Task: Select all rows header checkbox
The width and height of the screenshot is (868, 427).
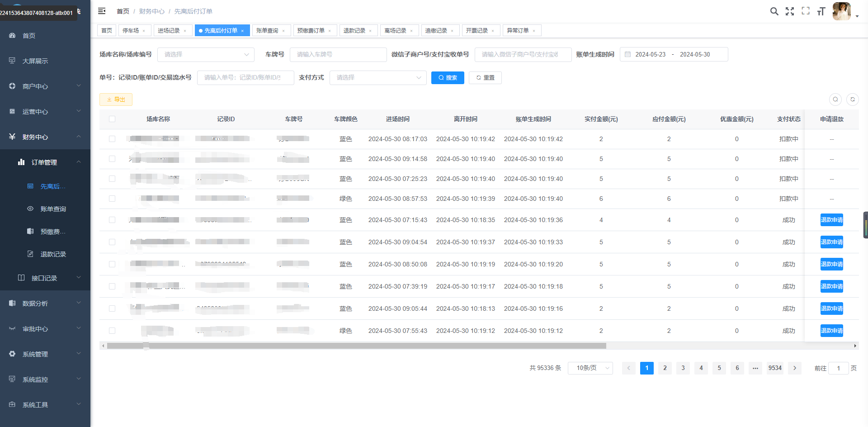Action: pyautogui.click(x=112, y=119)
